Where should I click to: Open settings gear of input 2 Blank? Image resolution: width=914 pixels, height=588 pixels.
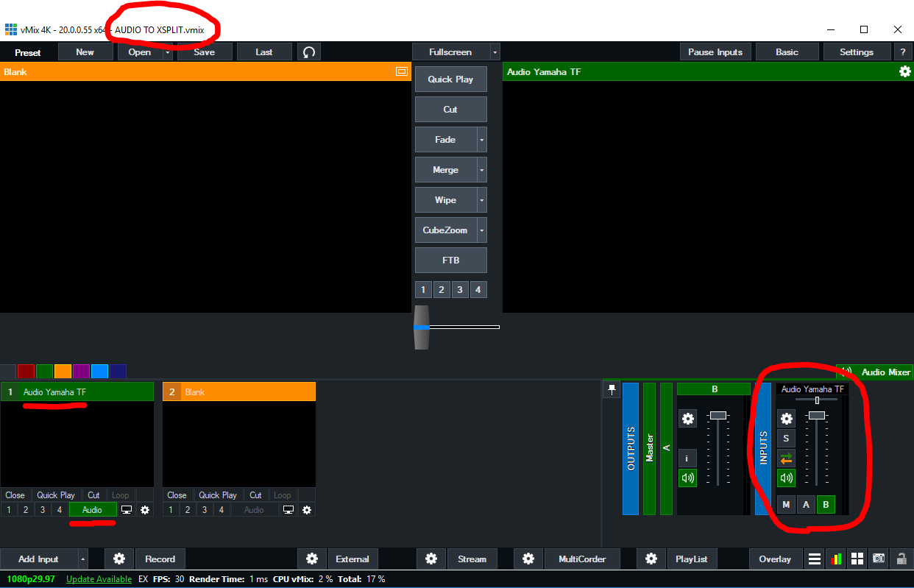[307, 509]
